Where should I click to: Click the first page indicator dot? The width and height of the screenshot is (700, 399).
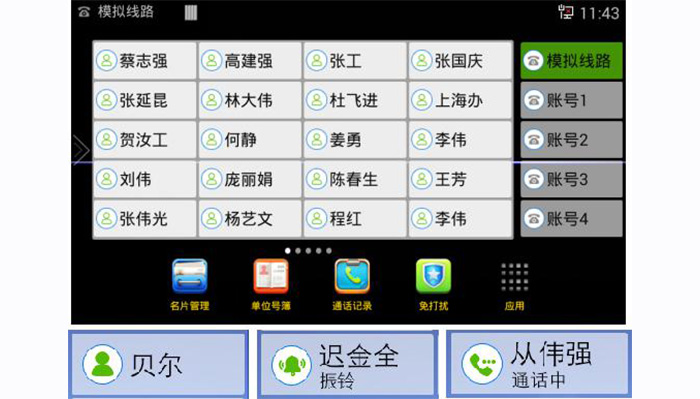pyautogui.click(x=288, y=251)
